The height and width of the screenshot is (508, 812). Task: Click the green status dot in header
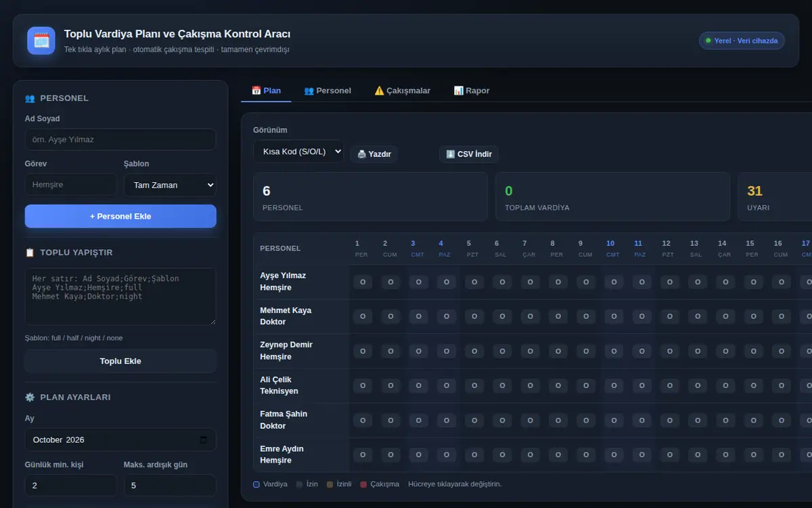click(708, 41)
